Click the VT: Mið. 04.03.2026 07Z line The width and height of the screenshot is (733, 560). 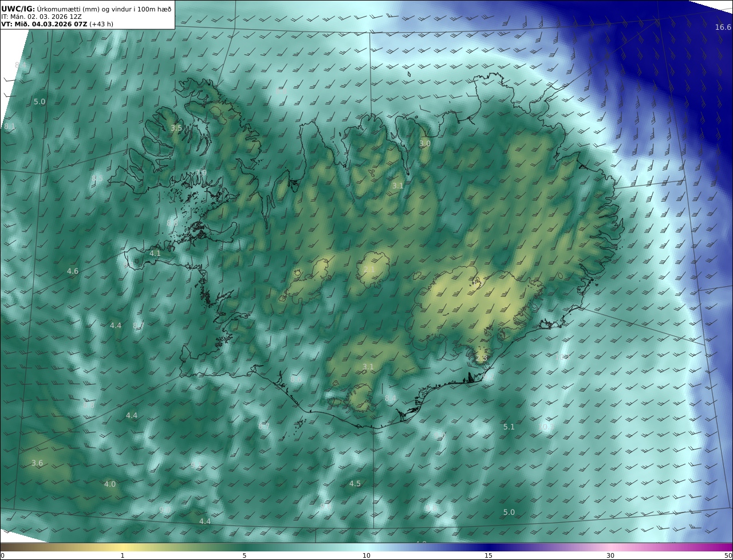tap(56, 24)
